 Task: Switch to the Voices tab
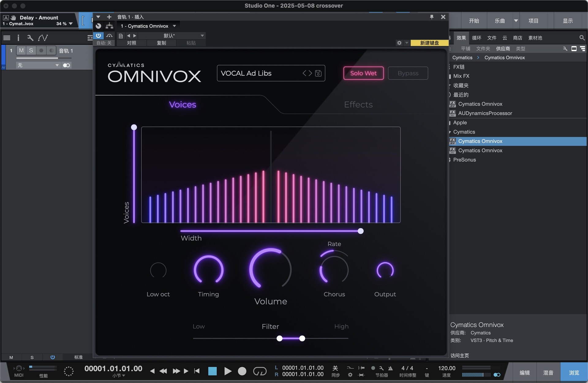[x=183, y=105]
